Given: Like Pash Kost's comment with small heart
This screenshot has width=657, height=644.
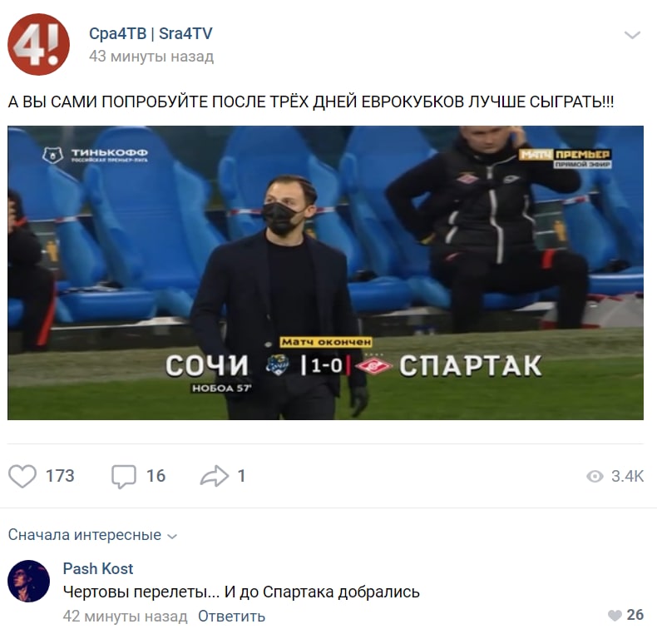Looking at the screenshot, I should [615, 616].
